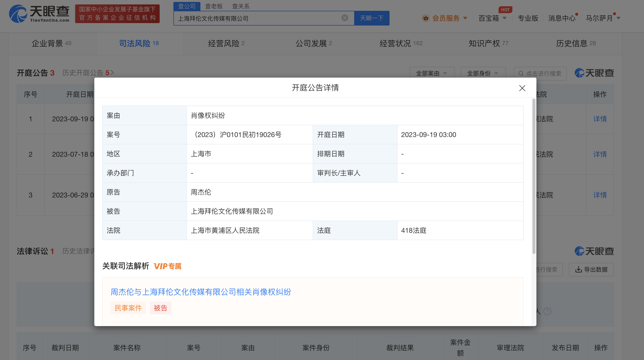Click the 民事案件 tag
Screen dimensions: 644x360
[x=128, y=308]
